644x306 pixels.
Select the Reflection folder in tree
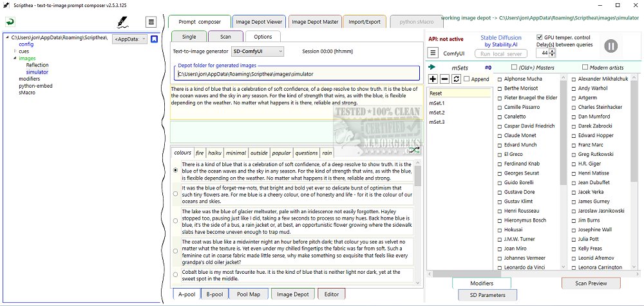pyautogui.click(x=37, y=65)
